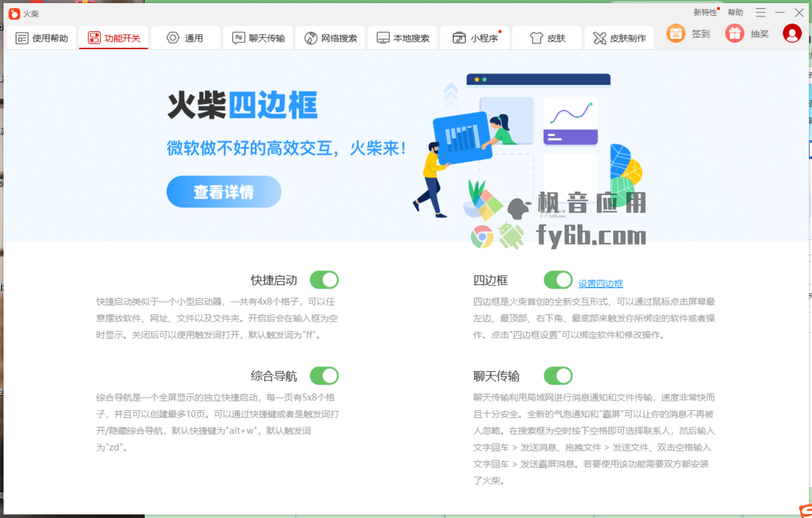This screenshot has height=518, width=812.
Task: Click the 火柴 app logo icon
Action: click(14, 14)
